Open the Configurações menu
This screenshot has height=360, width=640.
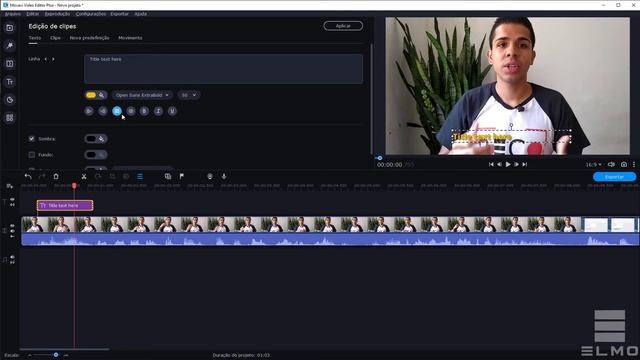tap(91, 14)
